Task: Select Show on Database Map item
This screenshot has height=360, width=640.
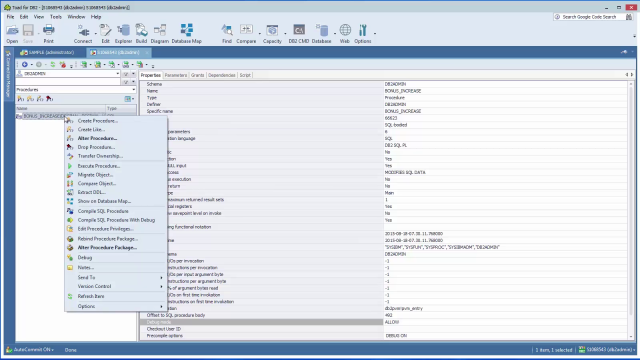Action: [116, 201]
